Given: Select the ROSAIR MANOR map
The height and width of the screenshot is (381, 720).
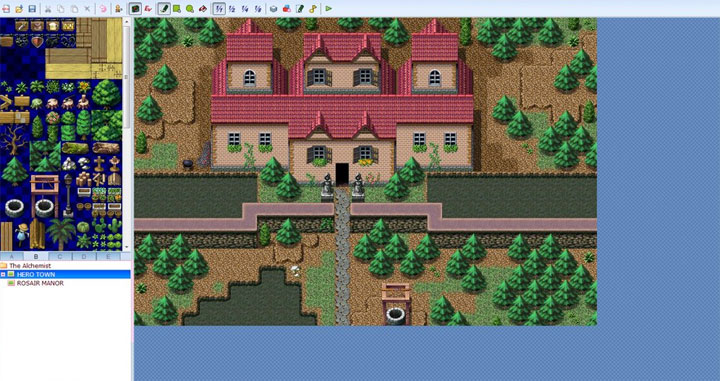Looking at the screenshot, I should 40,283.
